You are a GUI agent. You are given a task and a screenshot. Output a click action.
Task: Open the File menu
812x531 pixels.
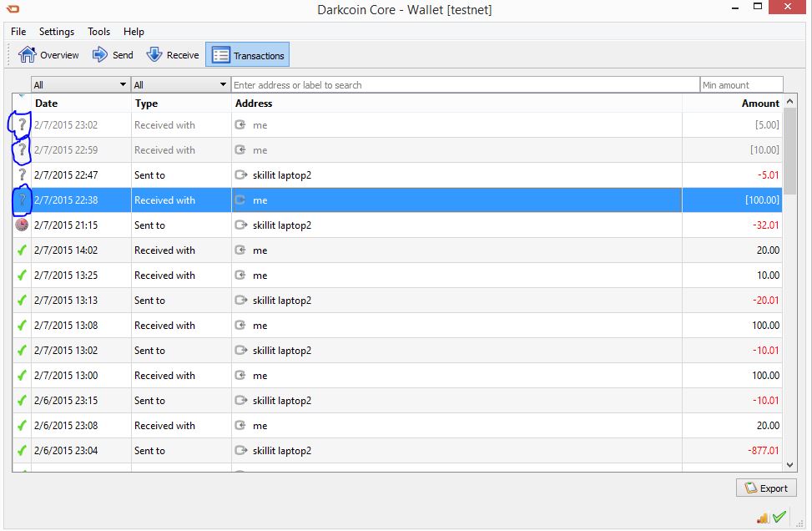point(18,32)
